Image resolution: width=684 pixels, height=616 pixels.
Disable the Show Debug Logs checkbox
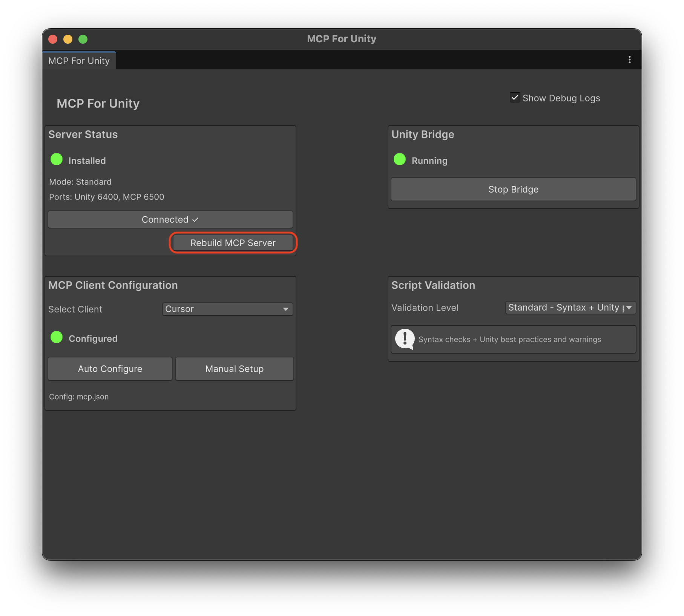[515, 98]
